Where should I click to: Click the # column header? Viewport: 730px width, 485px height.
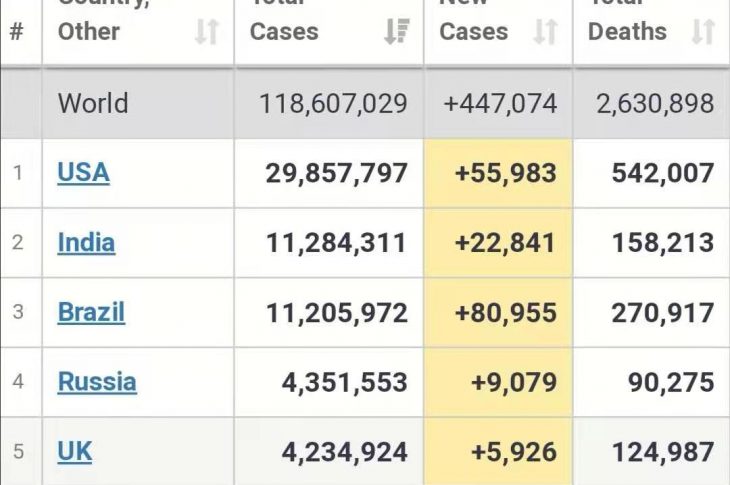pyautogui.click(x=17, y=32)
